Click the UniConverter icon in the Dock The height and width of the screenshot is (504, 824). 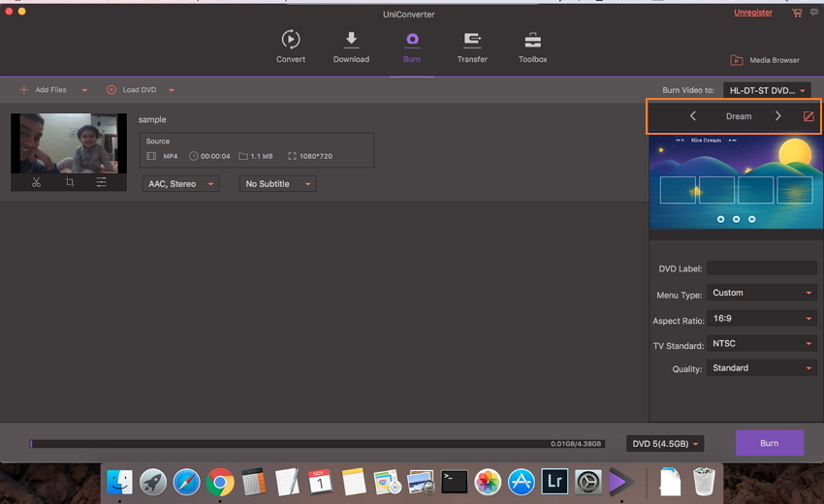point(620,482)
